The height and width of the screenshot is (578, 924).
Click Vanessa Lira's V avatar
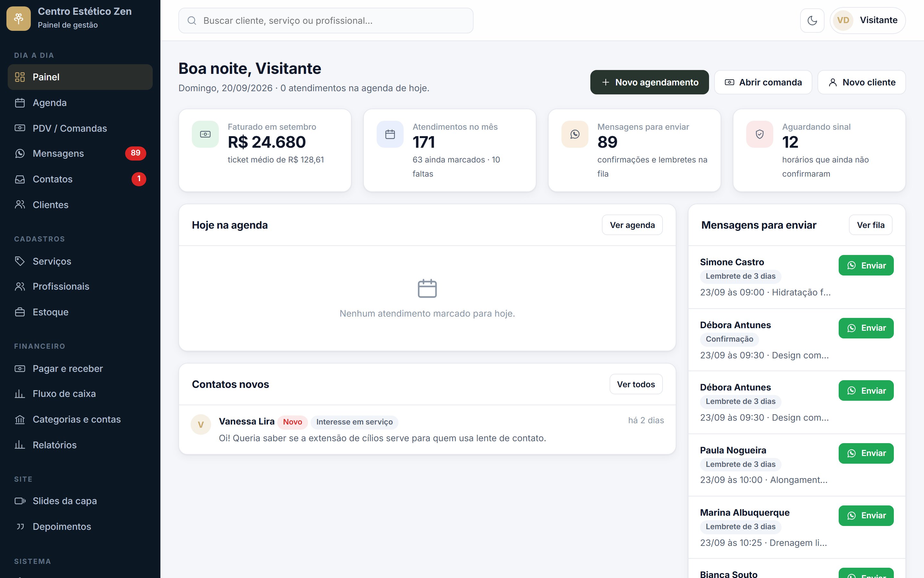[x=201, y=424]
